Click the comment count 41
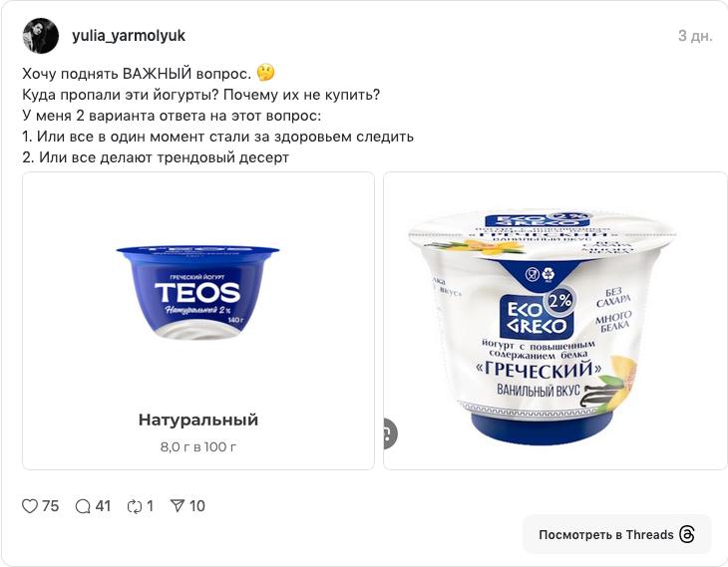This screenshot has height=567, width=728. pyautogui.click(x=103, y=506)
